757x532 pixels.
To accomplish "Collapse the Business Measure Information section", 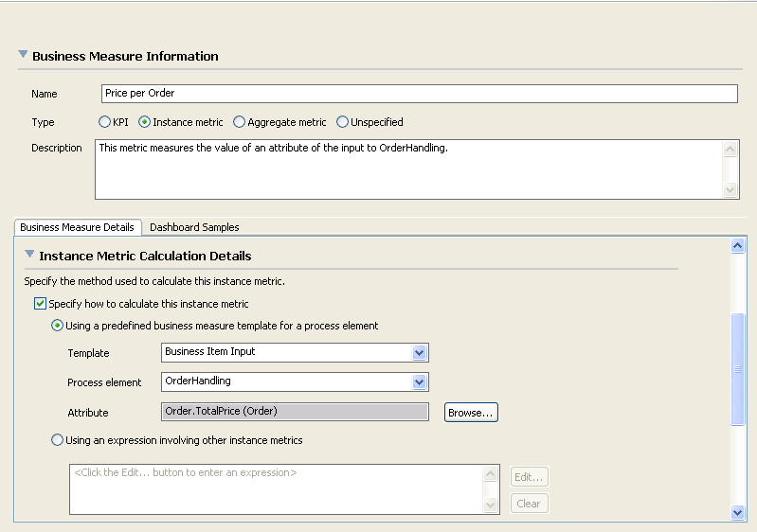I will coord(23,56).
